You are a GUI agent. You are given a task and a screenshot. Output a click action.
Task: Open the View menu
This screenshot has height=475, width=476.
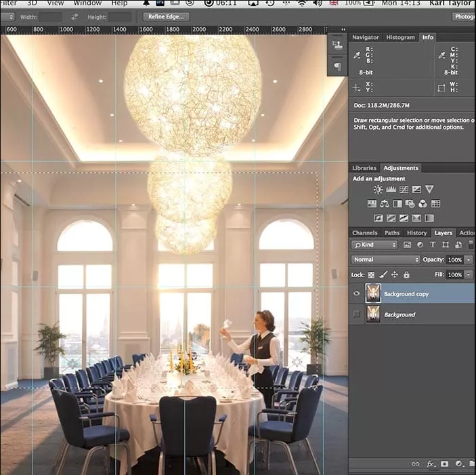click(x=56, y=3)
